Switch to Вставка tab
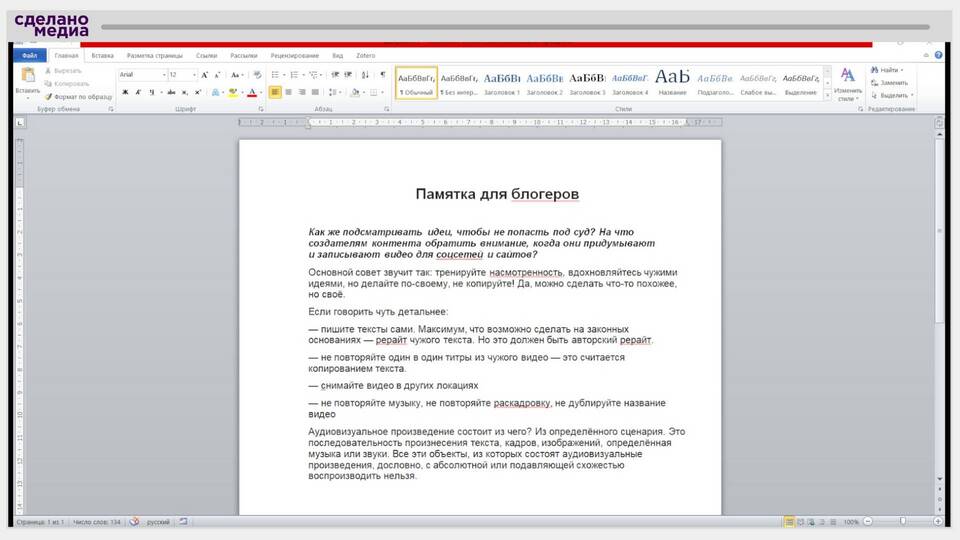Viewport: 960px width, 540px height. pos(102,56)
